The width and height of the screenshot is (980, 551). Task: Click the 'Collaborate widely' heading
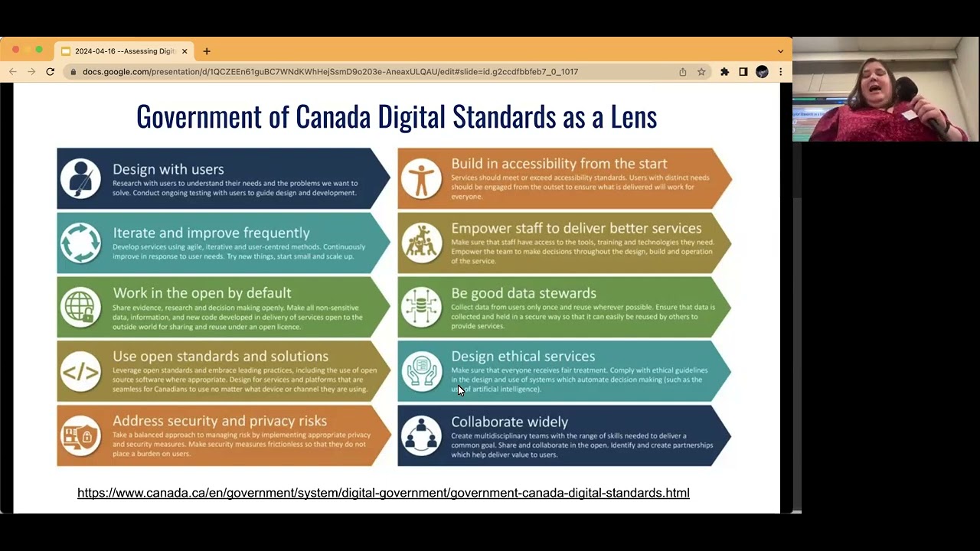pos(510,422)
